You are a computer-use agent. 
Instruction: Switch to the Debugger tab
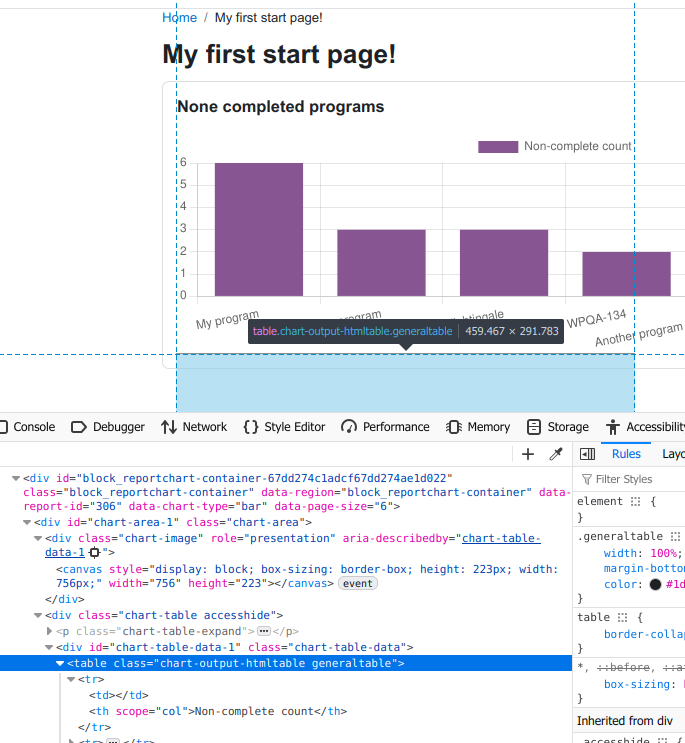108,427
